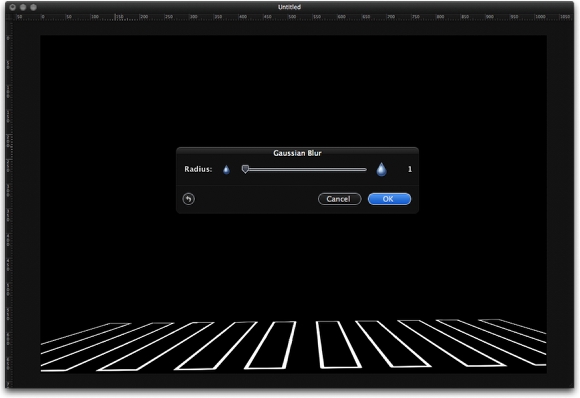Screen dimensions: 580x398
Task: Click the small water drop icon
Action: pos(226,169)
